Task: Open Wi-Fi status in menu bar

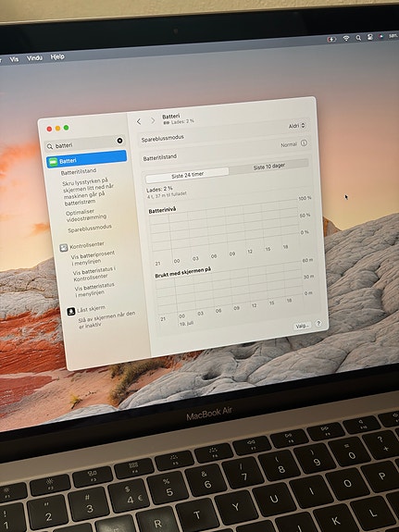Action: pos(346,38)
